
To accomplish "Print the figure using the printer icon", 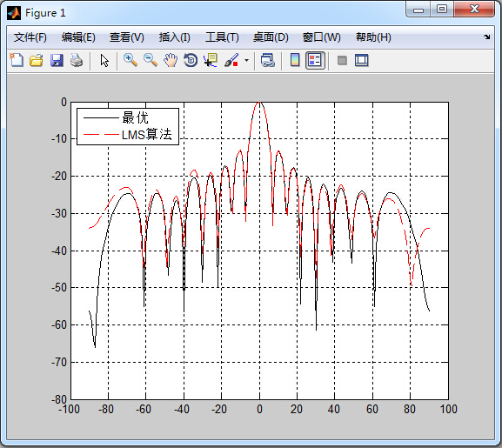I will coord(77,60).
